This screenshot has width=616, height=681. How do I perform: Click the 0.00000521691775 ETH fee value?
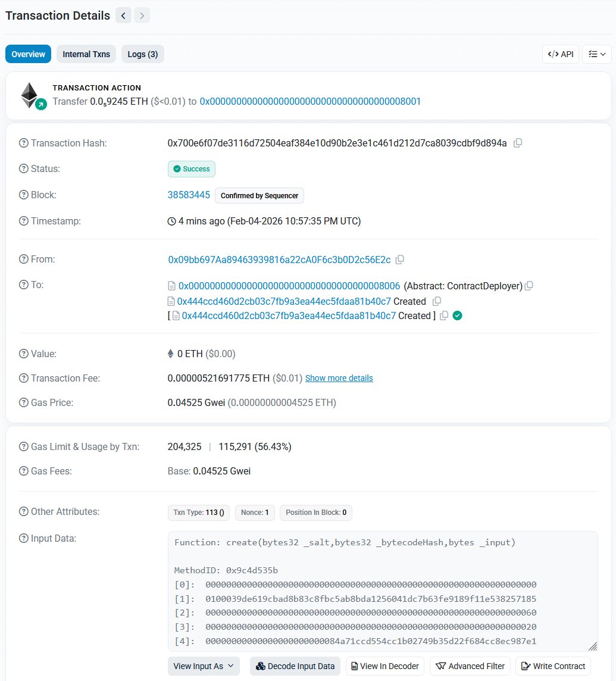point(218,378)
